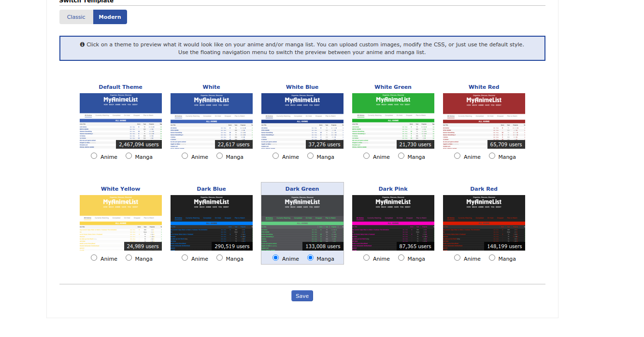The height and width of the screenshot is (337, 644).
Task: Click the checked Anime radio for Dark Green
Action: point(275,258)
